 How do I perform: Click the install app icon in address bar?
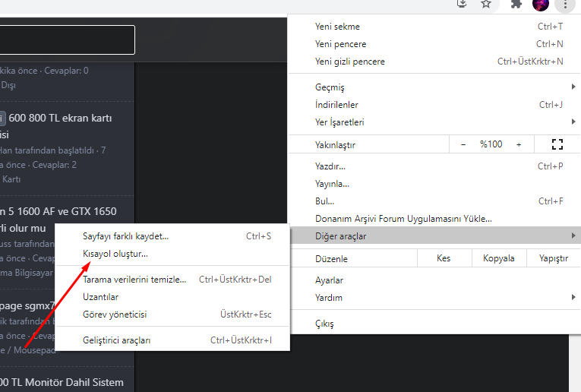[x=462, y=4]
